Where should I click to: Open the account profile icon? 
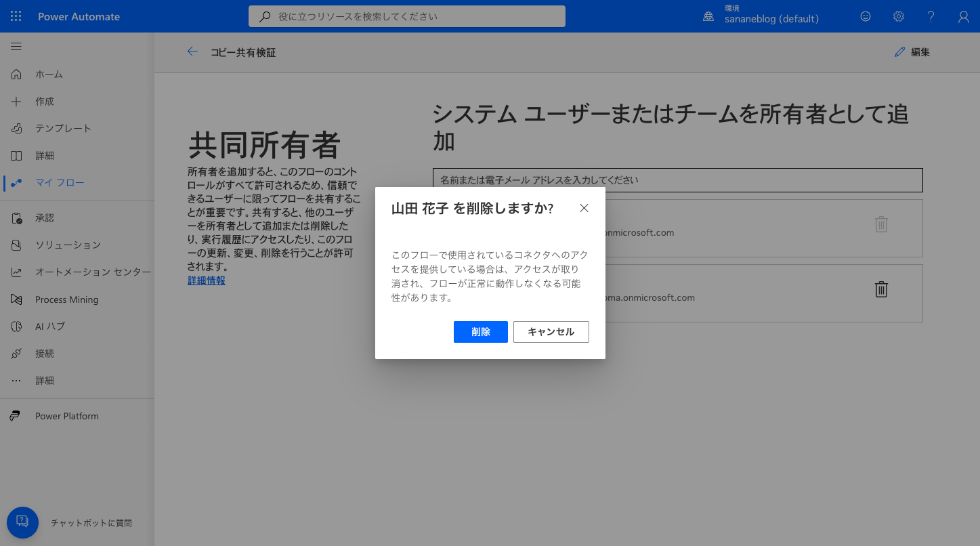(x=964, y=17)
